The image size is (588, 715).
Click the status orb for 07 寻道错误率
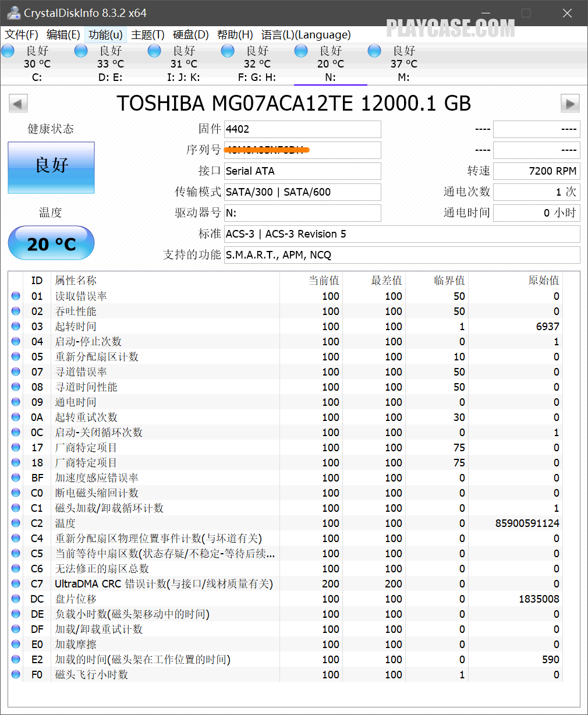point(16,372)
